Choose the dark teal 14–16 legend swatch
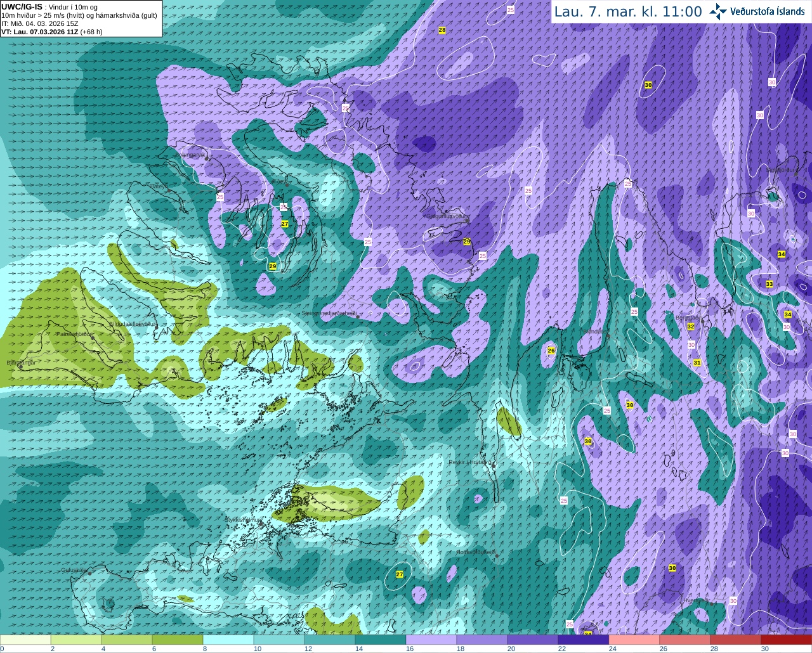Image resolution: width=812 pixels, height=653 pixels. coord(381,640)
